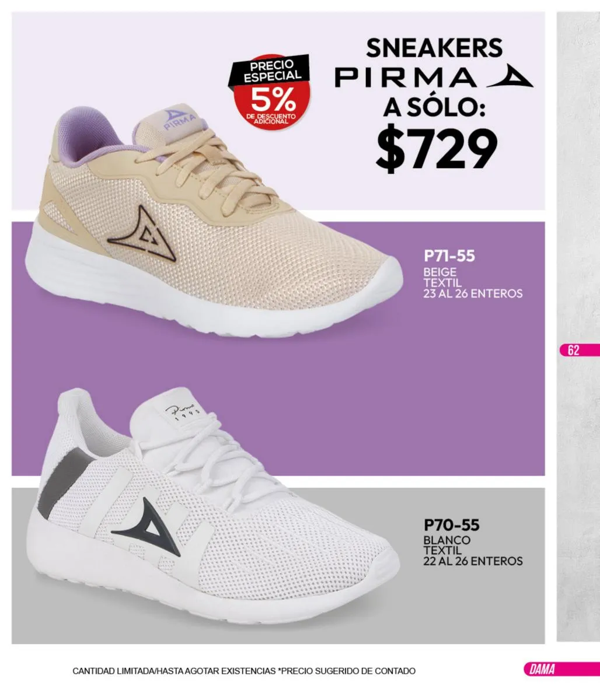Click the Pirma 1990 tongue label on white sneaker
This screenshot has width=600, height=700.
182,411
